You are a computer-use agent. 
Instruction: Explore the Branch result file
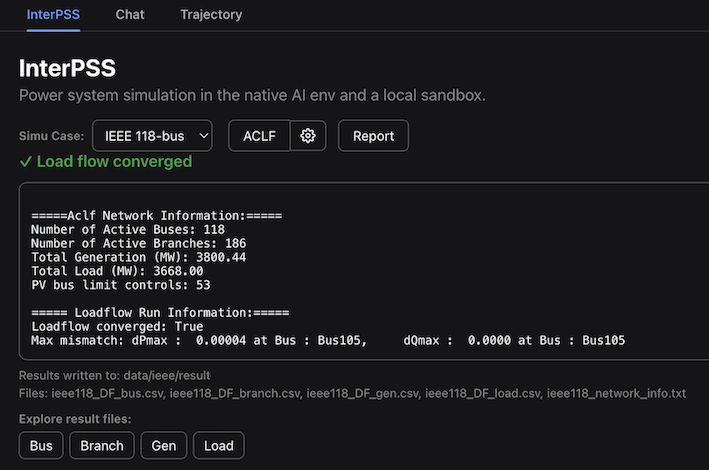[102, 446]
